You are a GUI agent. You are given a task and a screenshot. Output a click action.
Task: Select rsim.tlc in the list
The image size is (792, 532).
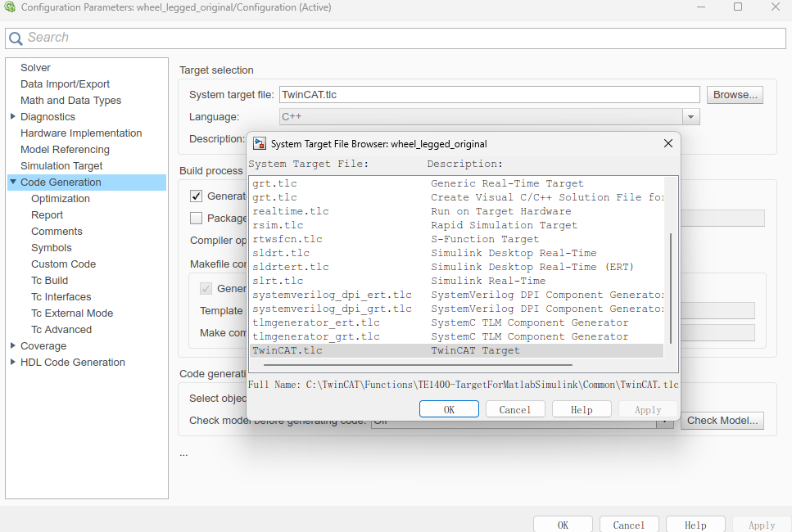(x=457, y=226)
